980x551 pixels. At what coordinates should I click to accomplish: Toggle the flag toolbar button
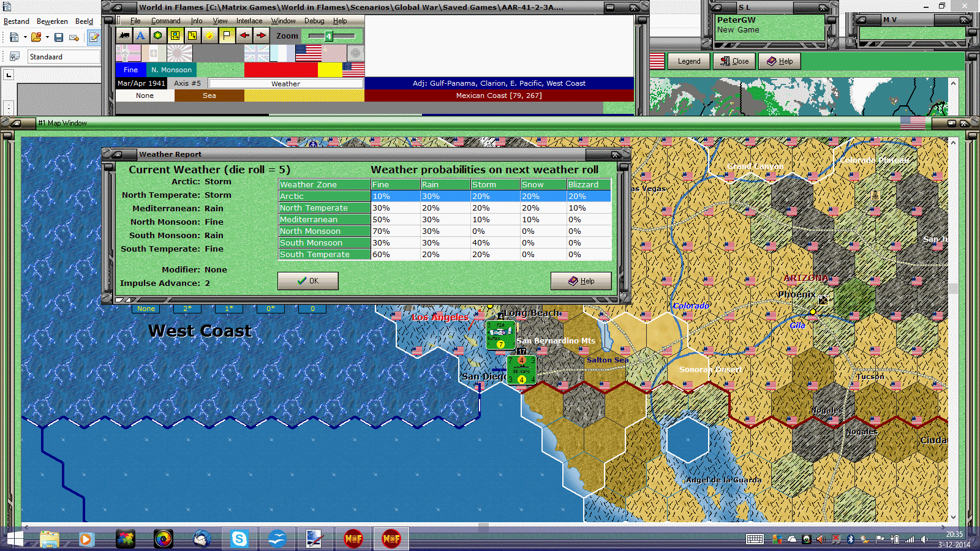227,36
